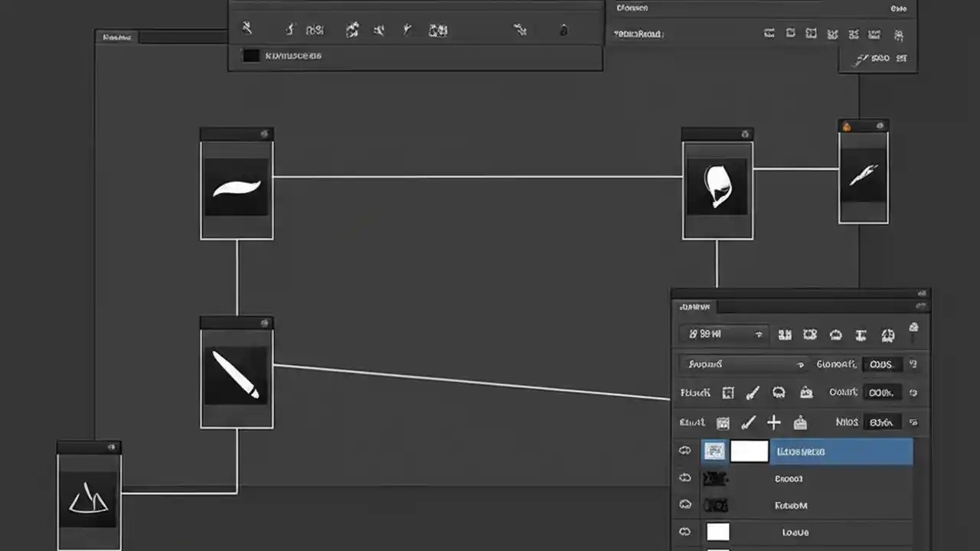Expand the dropdown next to the 99 field
Image resolution: width=980 pixels, height=551 pixels.
(758, 334)
